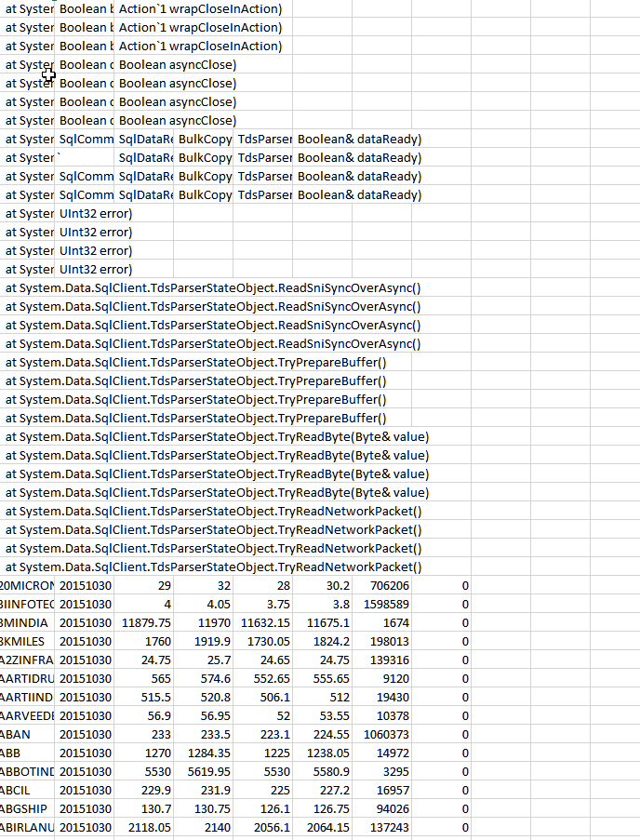
Task: Click the ABAN symbol cell
Action: [28, 734]
